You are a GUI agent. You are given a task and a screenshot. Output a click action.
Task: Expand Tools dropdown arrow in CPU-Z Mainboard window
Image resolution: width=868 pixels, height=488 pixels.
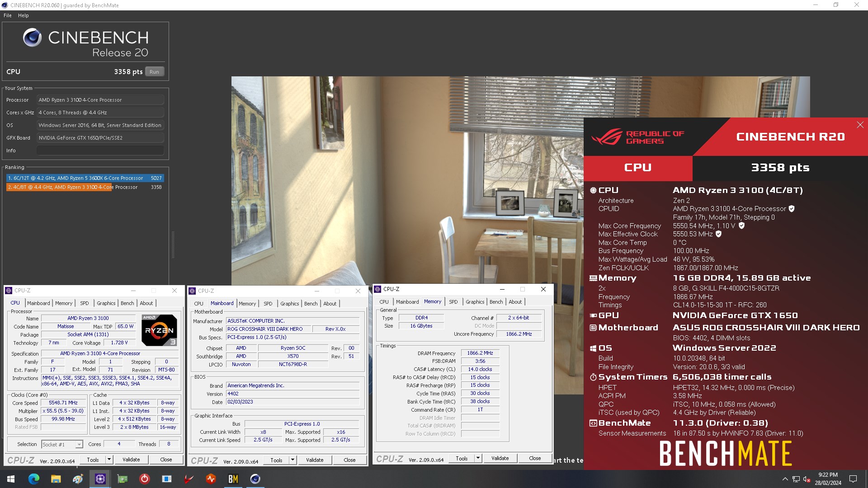click(292, 460)
